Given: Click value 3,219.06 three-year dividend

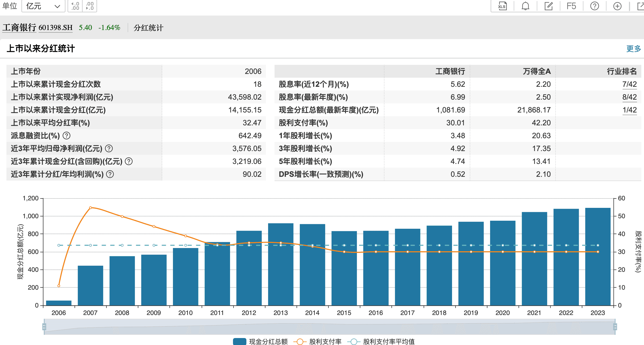Looking at the screenshot, I should tap(247, 162).
